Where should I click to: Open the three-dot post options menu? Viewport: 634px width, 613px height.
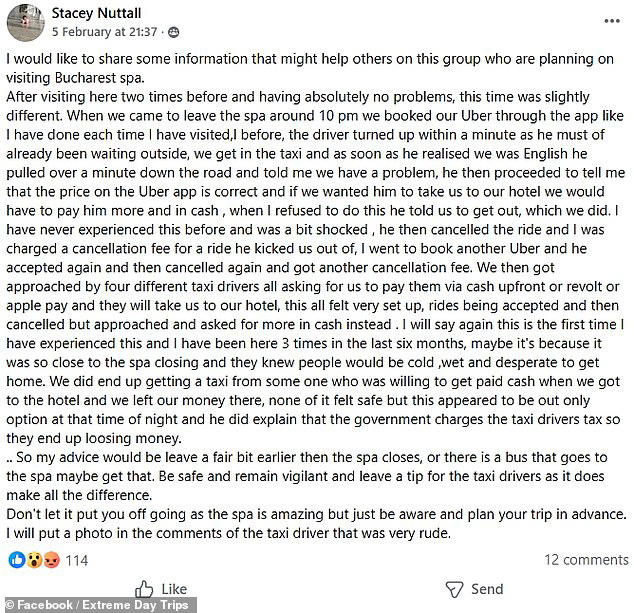pos(612,21)
